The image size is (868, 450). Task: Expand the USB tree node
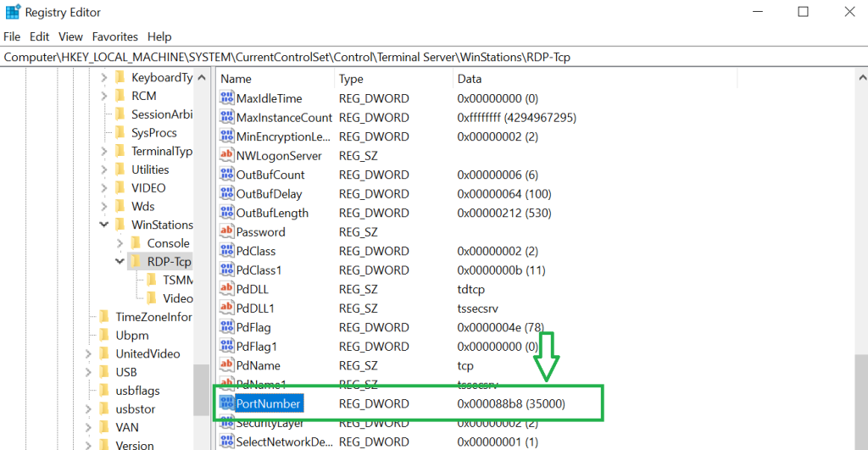pyautogui.click(x=88, y=372)
